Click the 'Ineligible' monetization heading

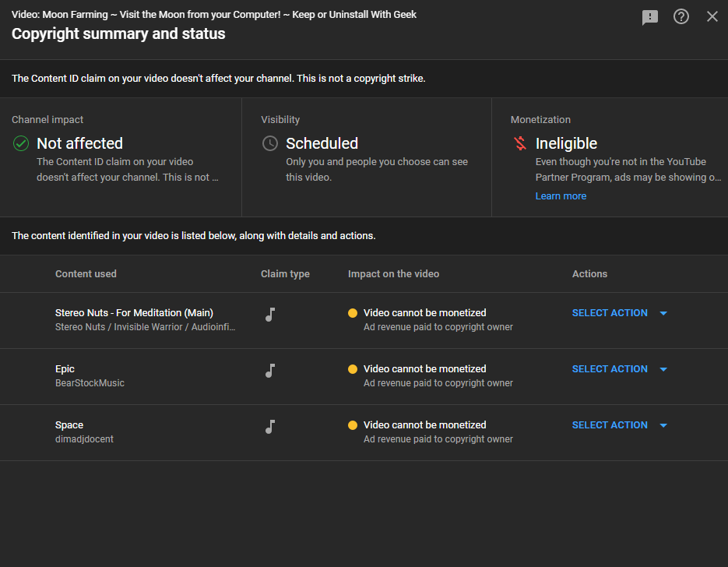click(x=566, y=144)
